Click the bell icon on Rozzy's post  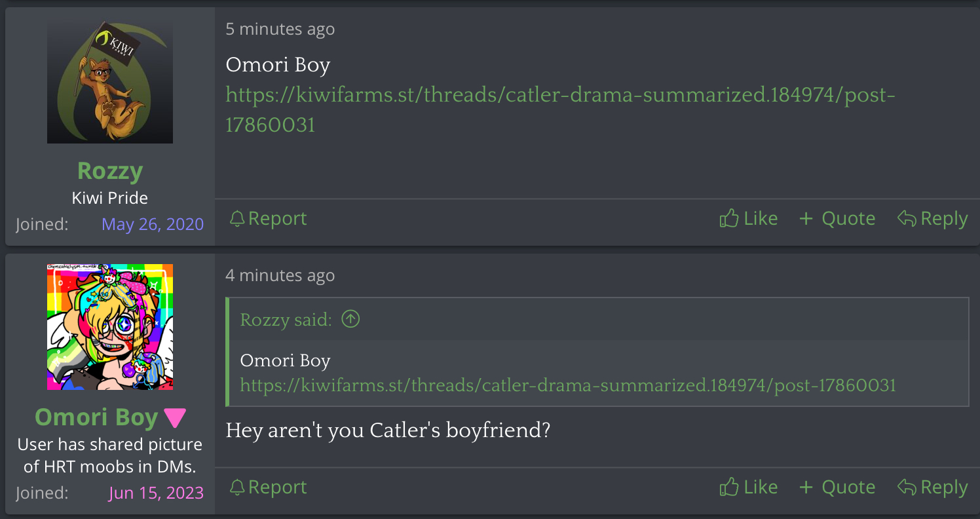point(236,219)
